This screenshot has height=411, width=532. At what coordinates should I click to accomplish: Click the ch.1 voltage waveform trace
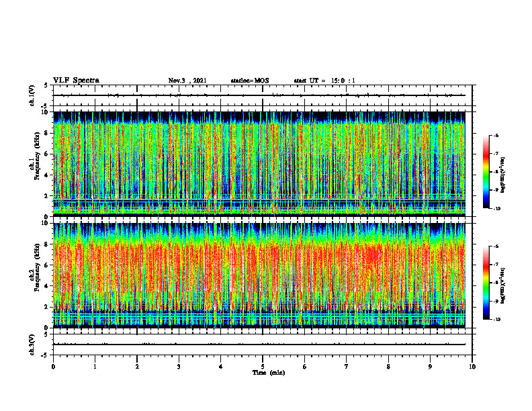point(259,95)
